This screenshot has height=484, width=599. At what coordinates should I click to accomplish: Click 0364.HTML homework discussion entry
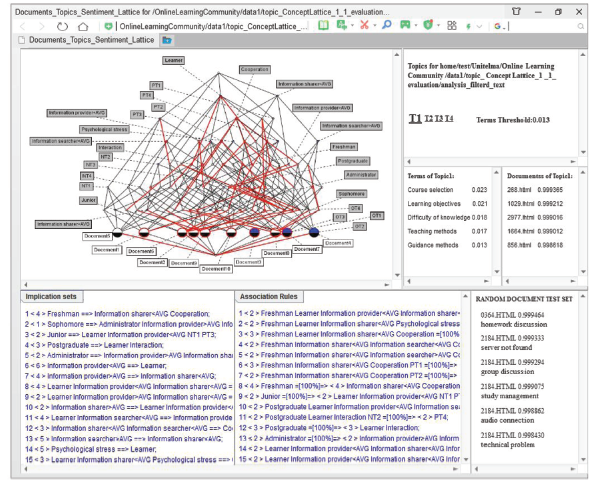point(514,320)
